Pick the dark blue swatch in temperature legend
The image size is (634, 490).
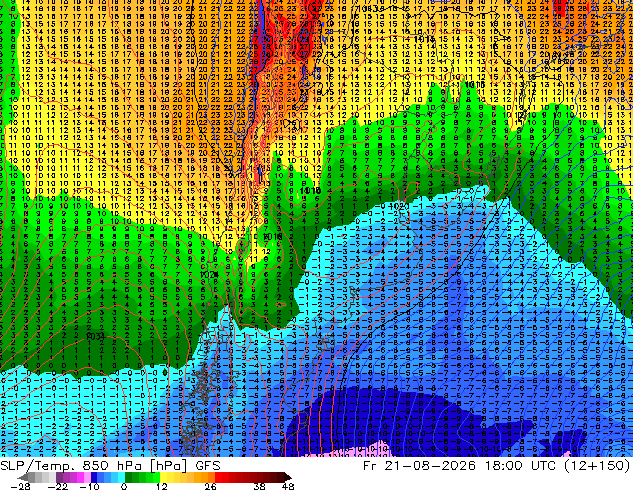click(94, 477)
